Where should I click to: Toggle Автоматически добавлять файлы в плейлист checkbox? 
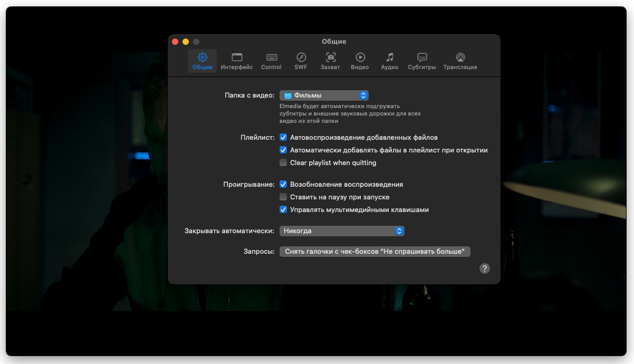(283, 150)
